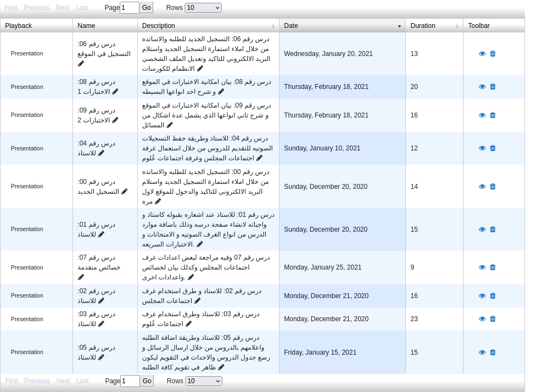Sort table by Date column

pos(342,26)
